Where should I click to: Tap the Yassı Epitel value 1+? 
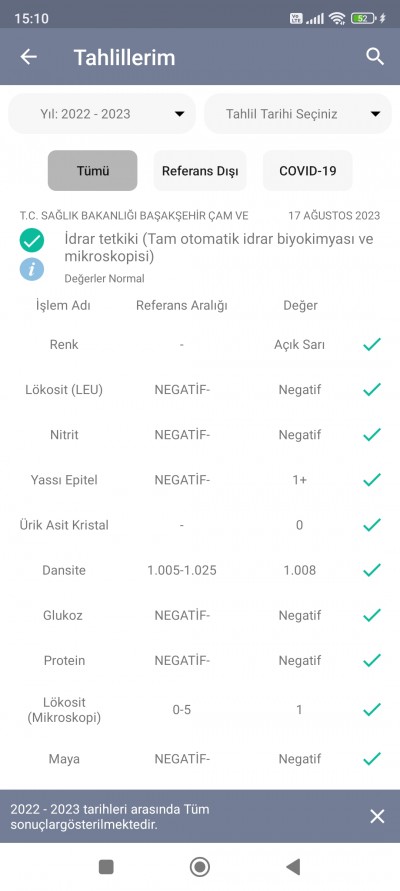pos(299,480)
